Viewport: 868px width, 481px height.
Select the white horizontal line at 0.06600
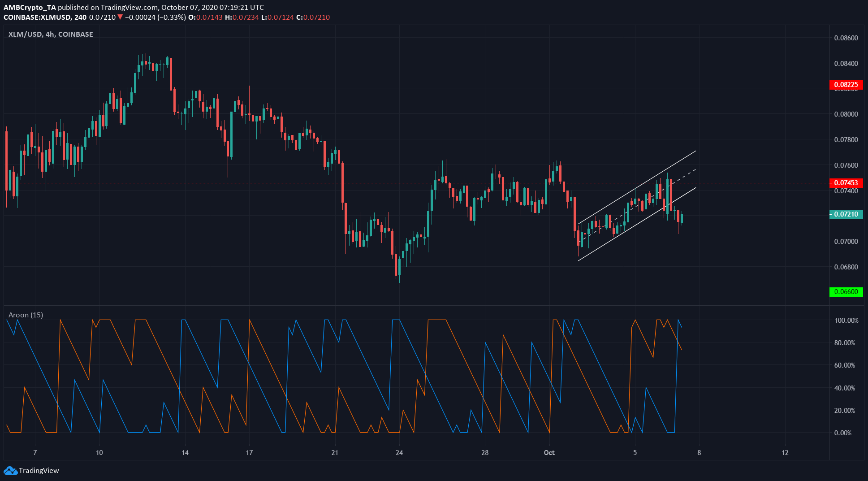tap(417, 292)
